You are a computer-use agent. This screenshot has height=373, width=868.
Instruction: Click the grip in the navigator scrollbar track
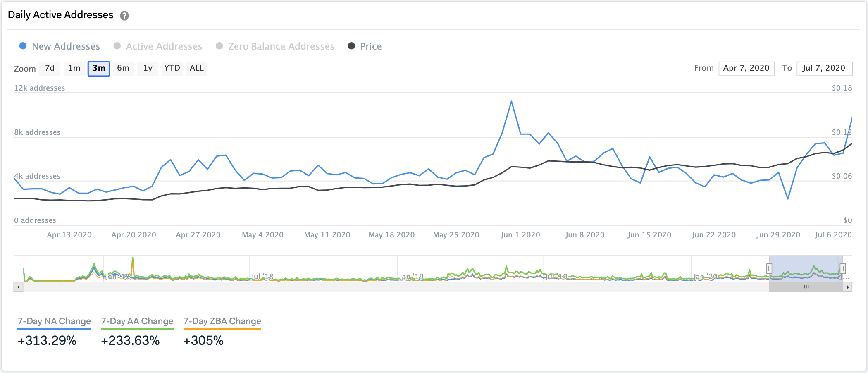tap(805, 286)
